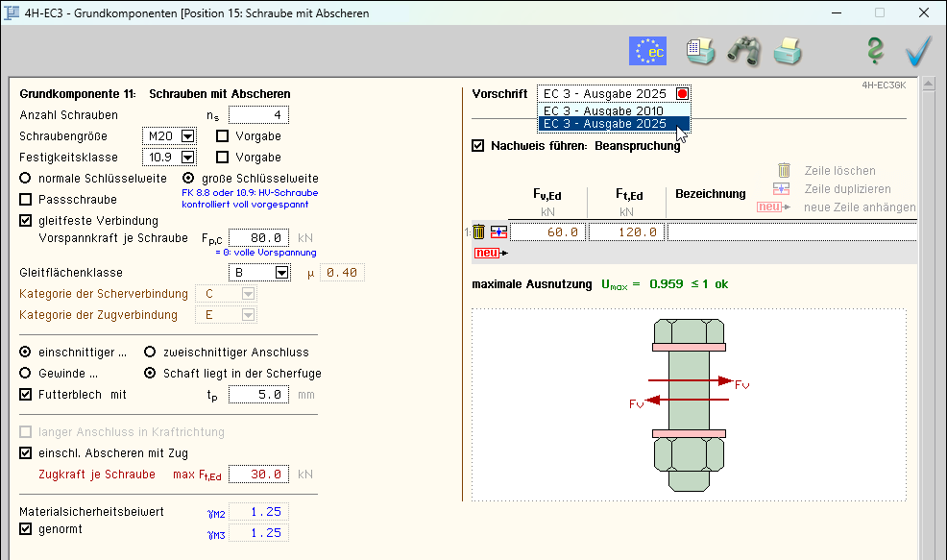Expand the Festigkeitsklasse 10.9 dropdown

[x=186, y=157]
